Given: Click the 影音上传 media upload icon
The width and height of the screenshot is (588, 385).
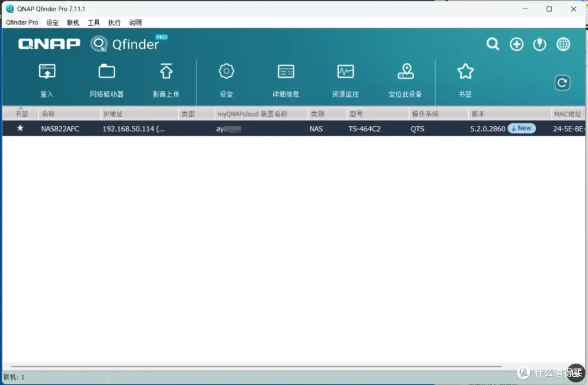Looking at the screenshot, I should pyautogui.click(x=166, y=71).
